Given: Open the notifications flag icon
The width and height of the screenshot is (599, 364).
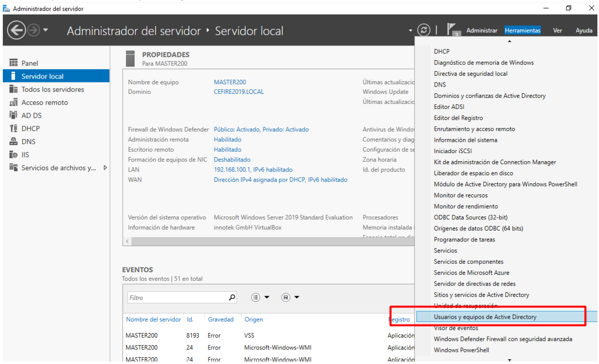Looking at the screenshot, I should coord(452,29).
